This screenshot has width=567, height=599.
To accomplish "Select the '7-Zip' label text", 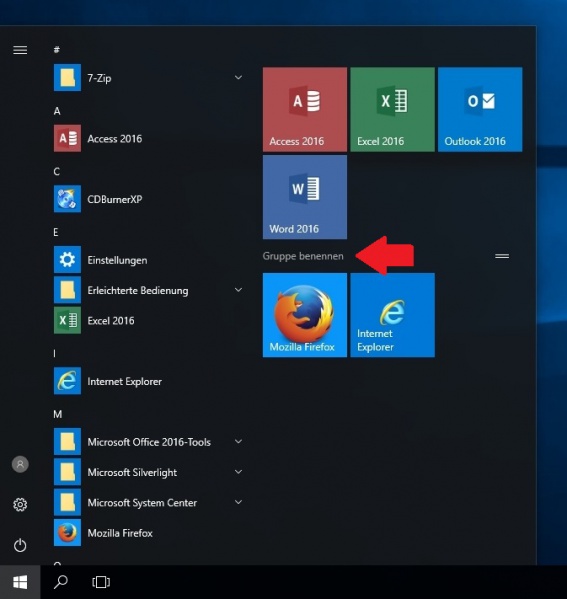I will tap(99, 78).
